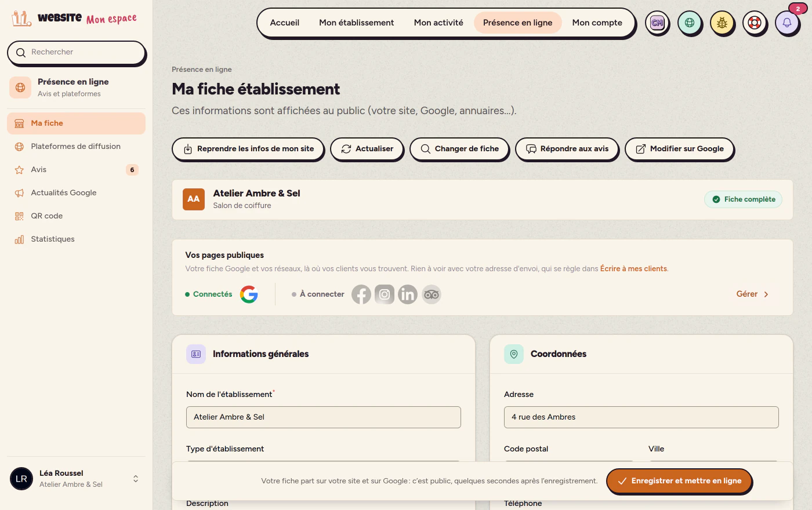The width and height of the screenshot is (812, 510).
Task: Click the Salon de coiffure subtitle
Action: coord(242,206)
